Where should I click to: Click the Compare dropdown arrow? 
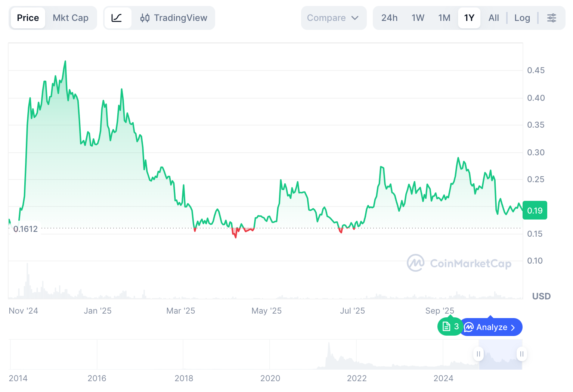[355, 18]
